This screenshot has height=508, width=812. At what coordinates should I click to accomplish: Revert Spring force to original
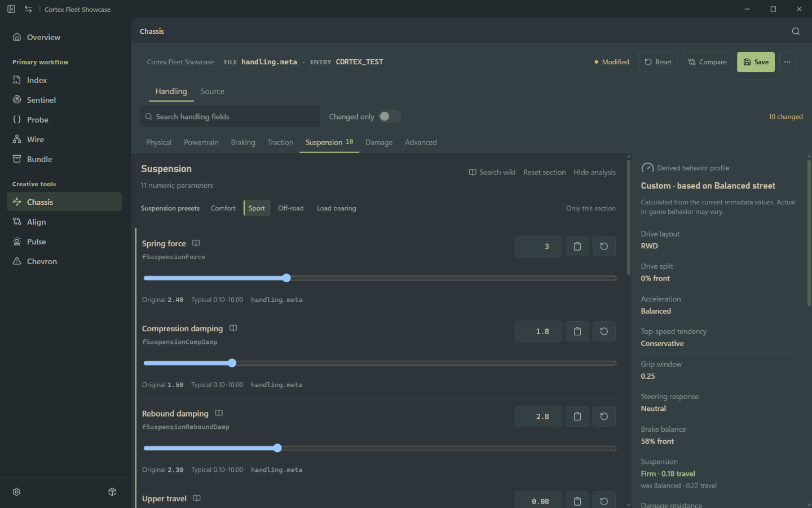pyautogui.click(x=604, y=247)
